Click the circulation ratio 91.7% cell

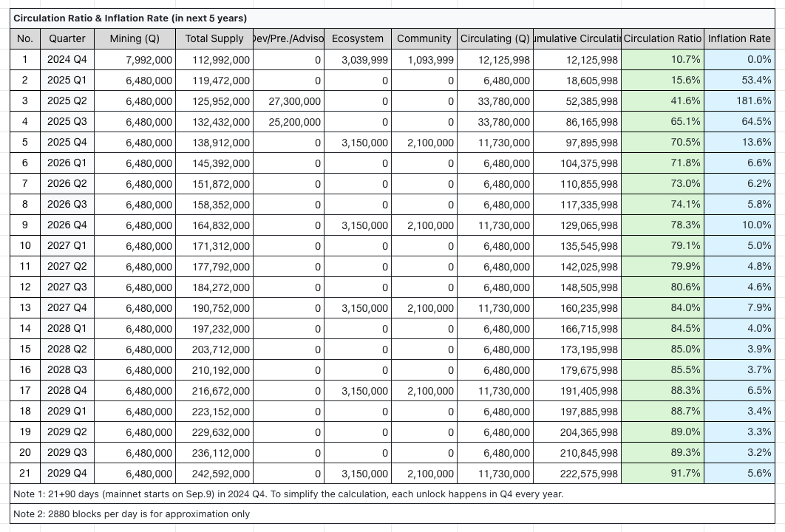662,474
